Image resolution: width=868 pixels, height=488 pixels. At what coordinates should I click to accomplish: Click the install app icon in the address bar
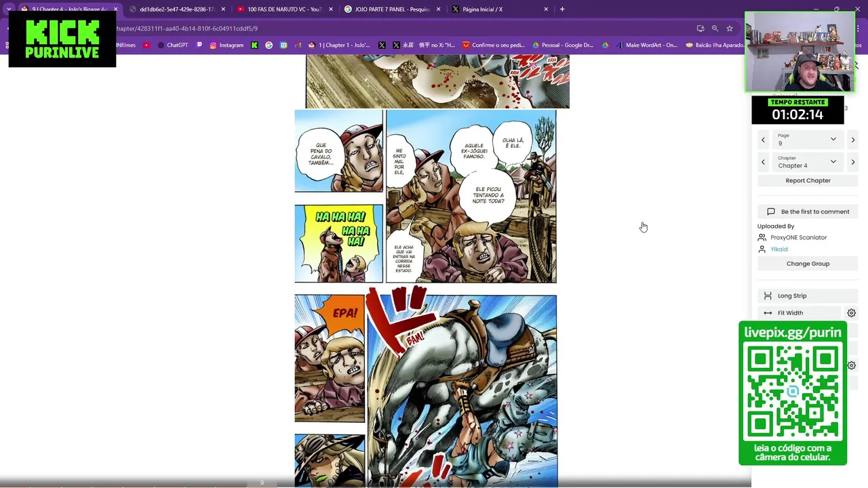[x=701, y=28]
